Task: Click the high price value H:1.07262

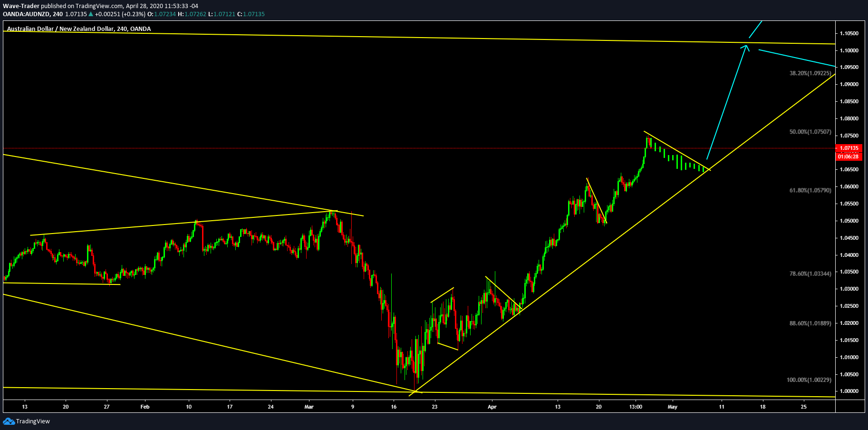Action: (192, 14)
